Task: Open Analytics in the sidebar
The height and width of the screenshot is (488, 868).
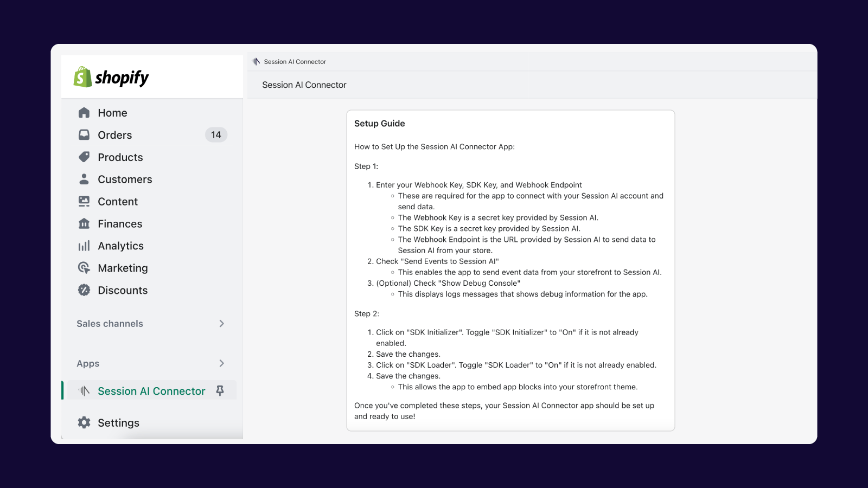Action: (120, 246)
